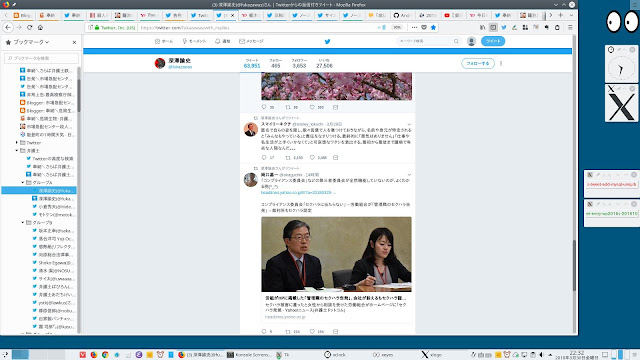640x360 pixels.
Task: Close the active Twitter tab
Action: [x=233, y=15]
